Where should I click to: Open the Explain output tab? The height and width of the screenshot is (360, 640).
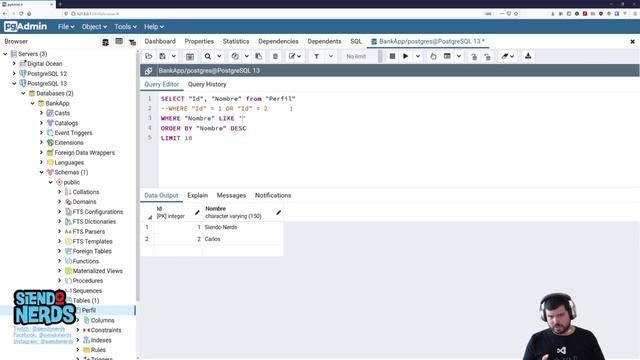pos(198,196)
